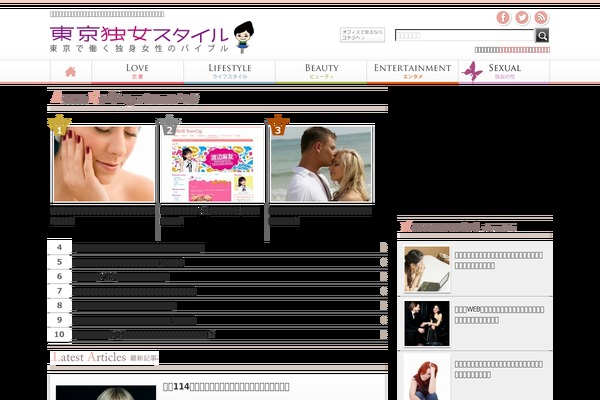The width and height of the screenshot is (600, 400).
Task: Open the rank 5 article title
Action: [x=129, y=262]
